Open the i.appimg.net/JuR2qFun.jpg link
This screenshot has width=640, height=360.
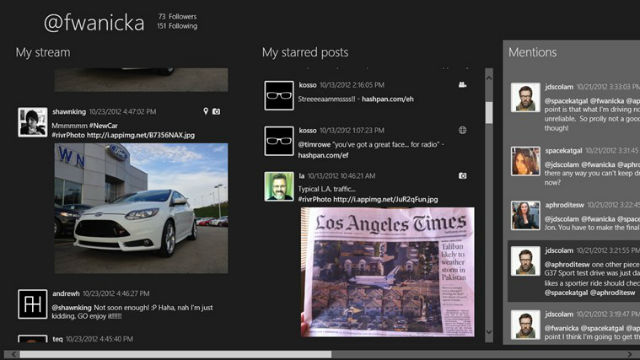point(386,200)
